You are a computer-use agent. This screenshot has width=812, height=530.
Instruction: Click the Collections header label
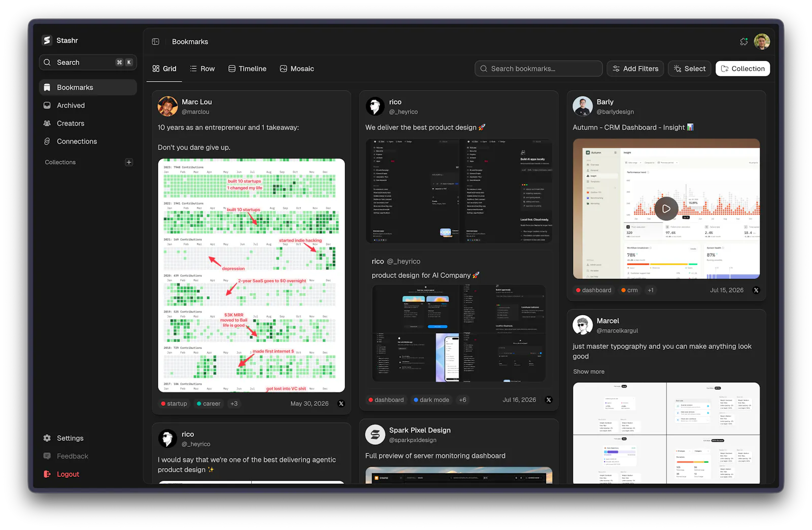60,162
